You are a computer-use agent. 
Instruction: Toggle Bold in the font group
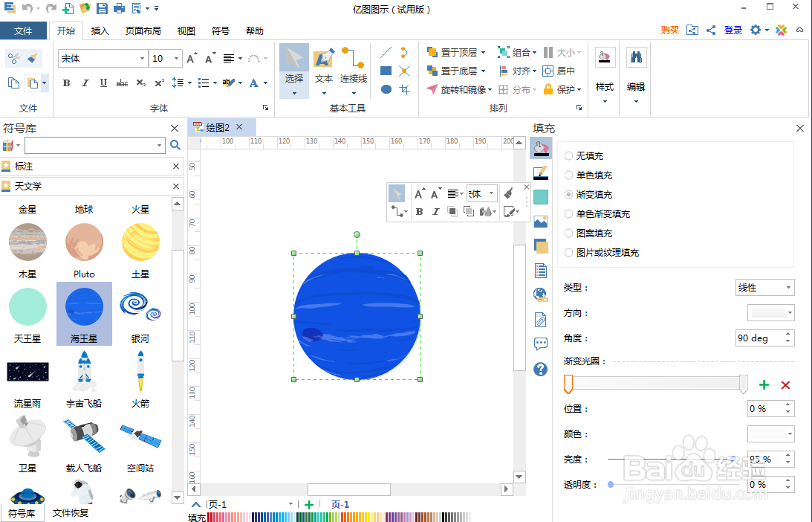coord(66,83)
